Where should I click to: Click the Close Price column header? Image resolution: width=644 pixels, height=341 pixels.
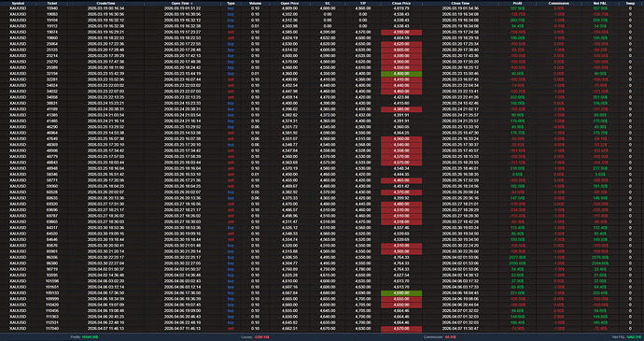coord(401,3)
